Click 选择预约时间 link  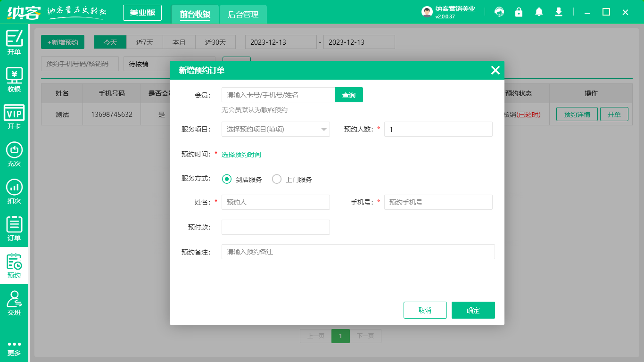click(x=241, y=155)
